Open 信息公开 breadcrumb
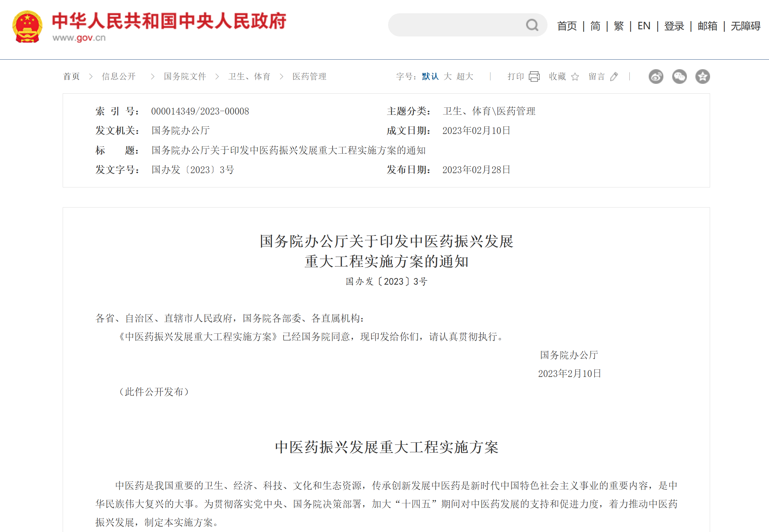 pos(119,76)
